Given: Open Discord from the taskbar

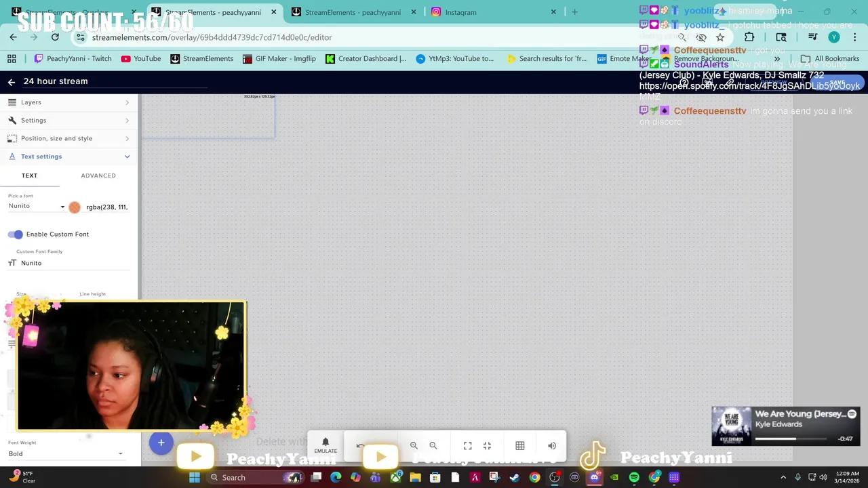Looking at the screenshot, I should 595,478.
